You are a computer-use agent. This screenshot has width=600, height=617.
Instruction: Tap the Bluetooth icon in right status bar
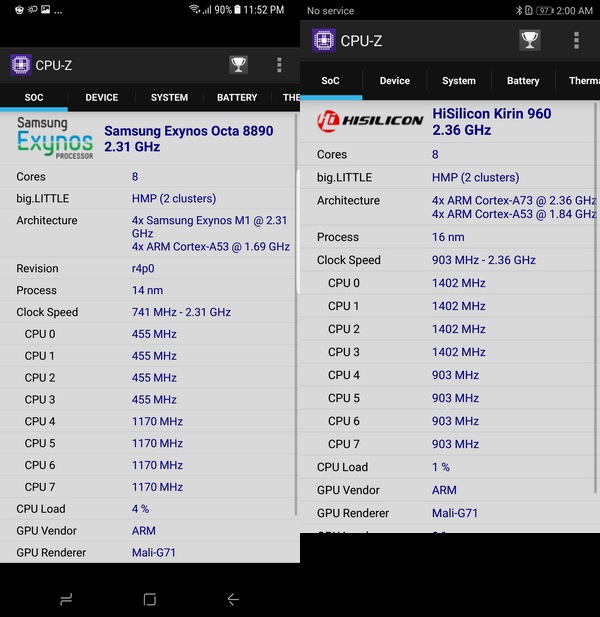(x=519, y=11)
